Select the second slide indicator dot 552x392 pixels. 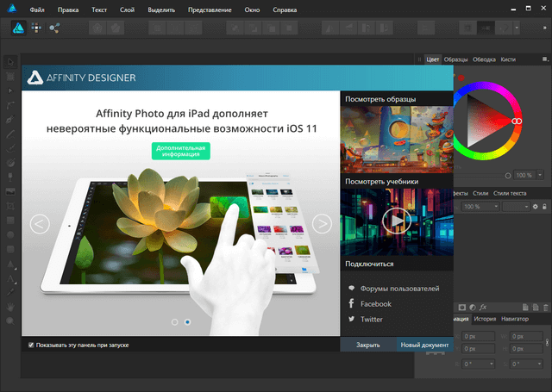(188, 321)
